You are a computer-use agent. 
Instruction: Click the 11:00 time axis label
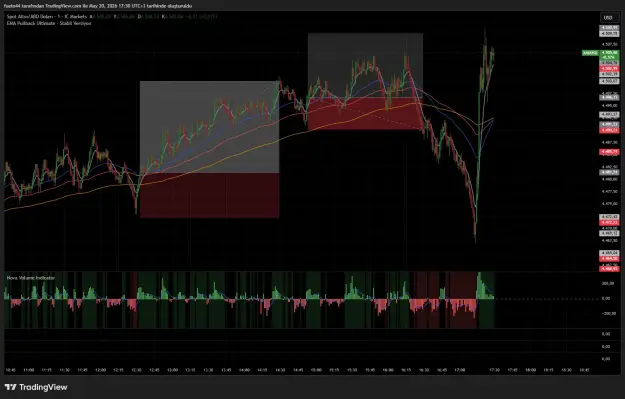pos(29,370)
